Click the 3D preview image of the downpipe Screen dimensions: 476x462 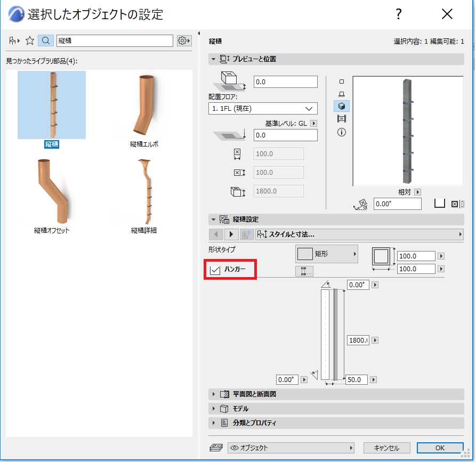pos(408,131)
